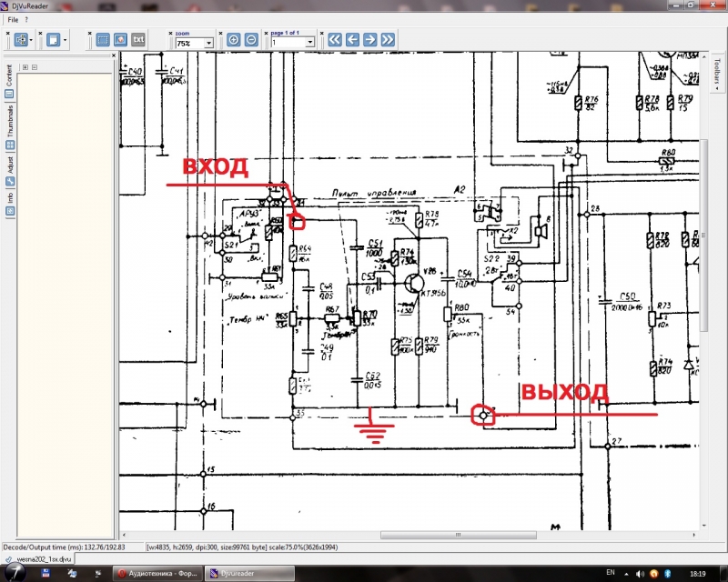Open the page layout dropdown arrow
This screenshot has height=582, width=728.
33,40
